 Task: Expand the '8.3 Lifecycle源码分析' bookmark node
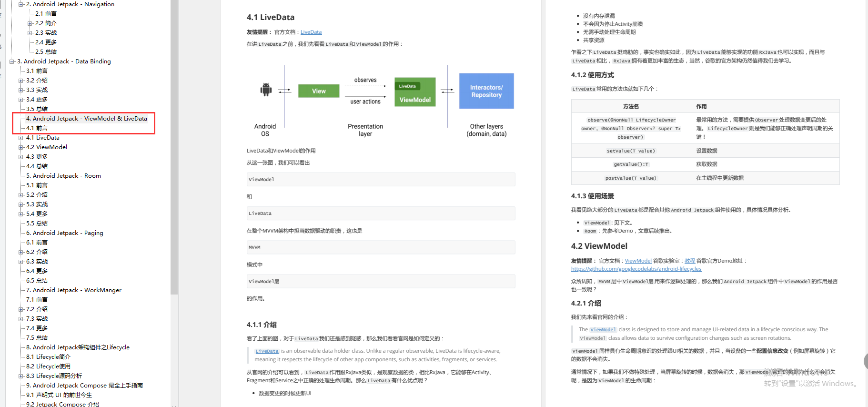click(x=20, y=376)
